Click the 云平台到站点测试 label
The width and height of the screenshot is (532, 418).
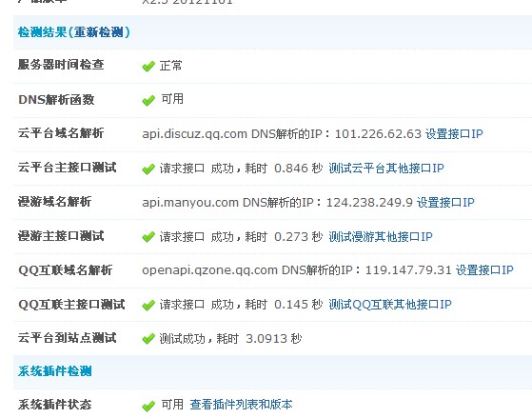coord(68,338)
